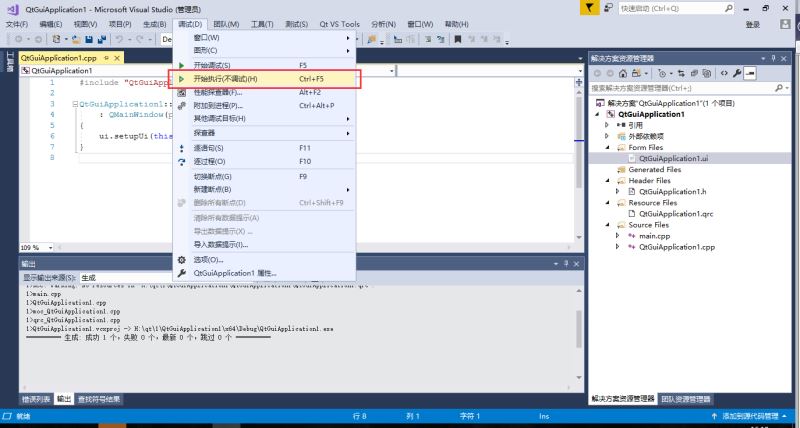This screenshot has height=428, width=800.
Task: Collapse the Resource Files folder
Action: click(607, 203)
